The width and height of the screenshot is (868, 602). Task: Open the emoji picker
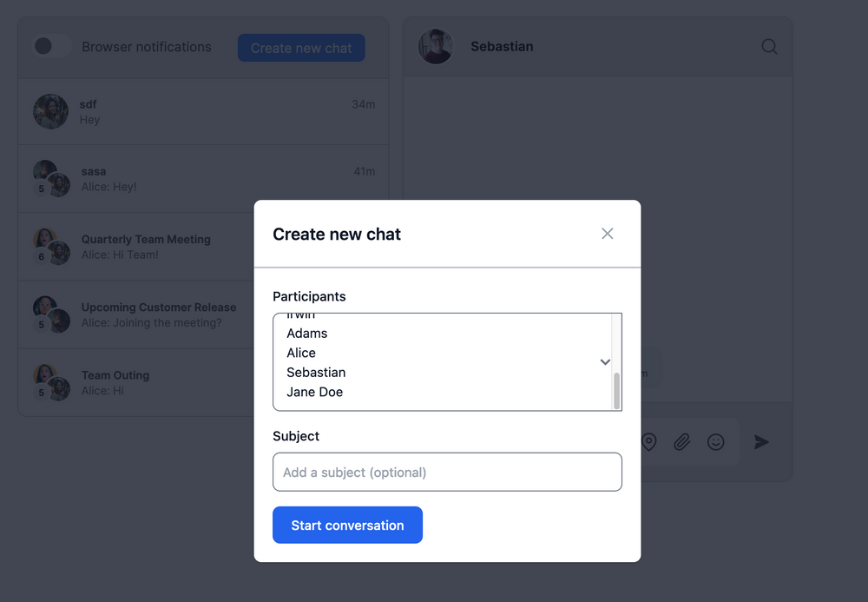pyautogui.click(x=715, y=441)
